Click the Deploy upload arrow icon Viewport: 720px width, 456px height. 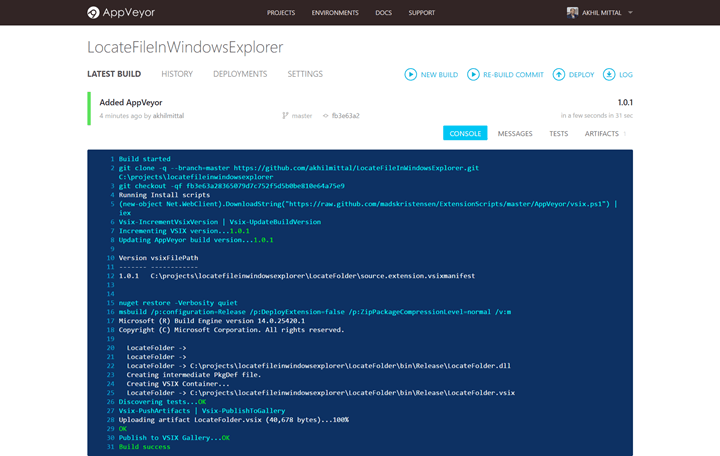(558, 74)
